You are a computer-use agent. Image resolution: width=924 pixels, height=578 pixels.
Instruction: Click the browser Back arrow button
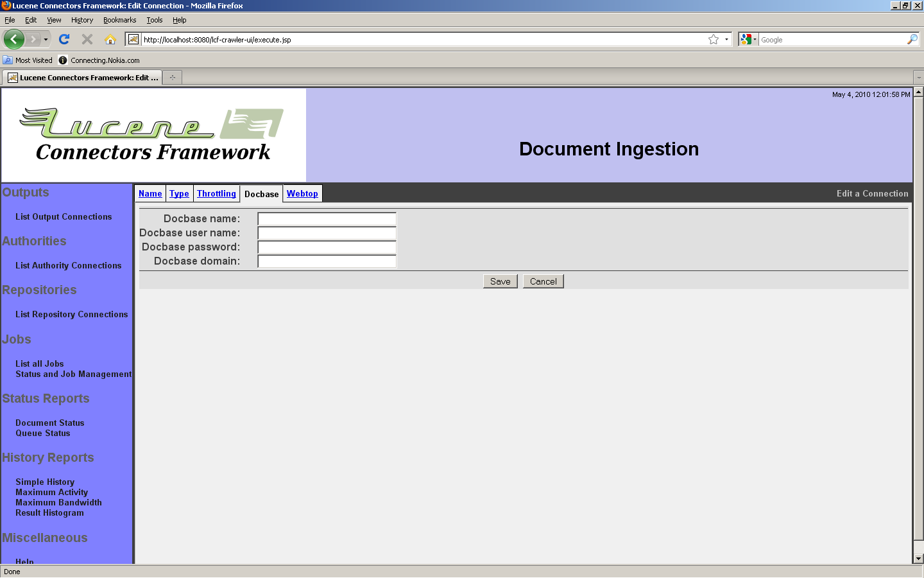[13, 39]
